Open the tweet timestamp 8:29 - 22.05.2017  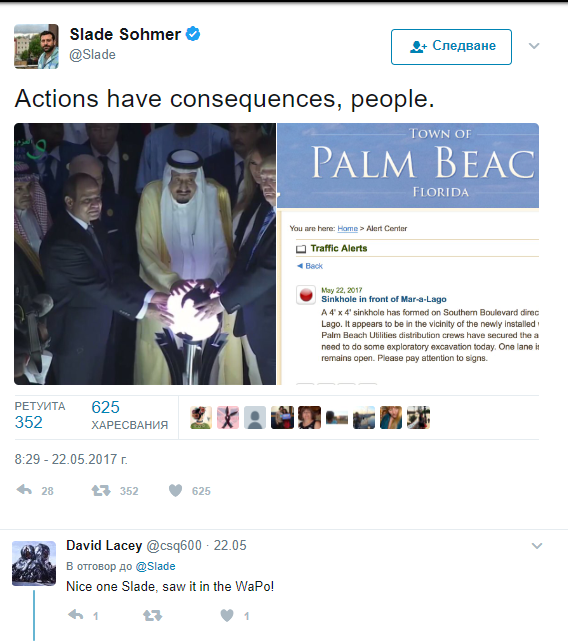pos(71,459)
